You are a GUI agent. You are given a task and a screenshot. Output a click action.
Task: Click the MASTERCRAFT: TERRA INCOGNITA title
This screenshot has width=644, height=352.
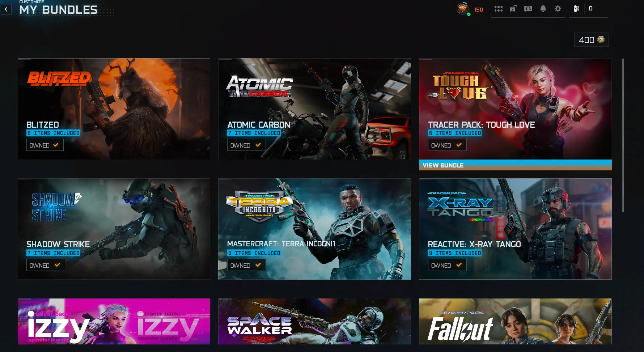pyautogui.click(x=281, y=244)
